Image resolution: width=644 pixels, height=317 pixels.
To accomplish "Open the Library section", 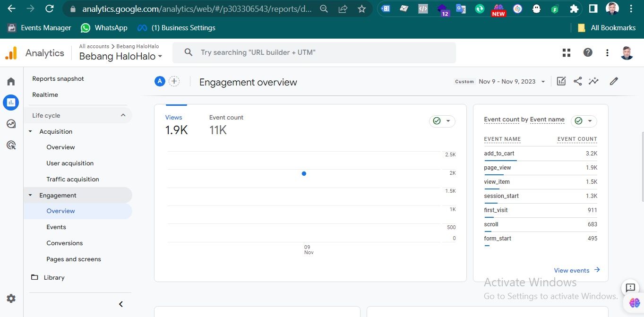I will point(48,277).
